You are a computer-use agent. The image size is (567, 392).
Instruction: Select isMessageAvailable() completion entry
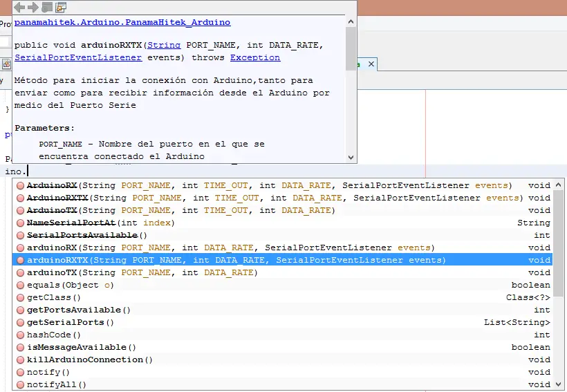click(x=282, y=347)
